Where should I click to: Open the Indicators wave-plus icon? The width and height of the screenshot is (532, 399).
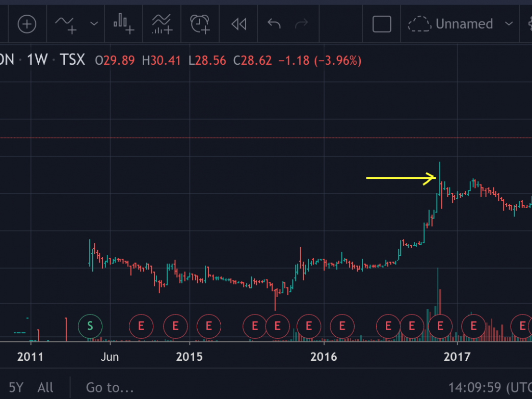[66, 24]
